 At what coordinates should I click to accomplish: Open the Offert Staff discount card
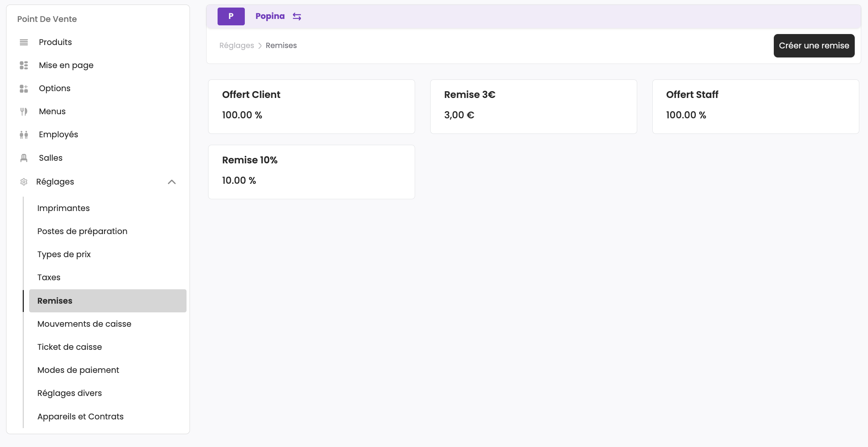(x=755, y=106)
